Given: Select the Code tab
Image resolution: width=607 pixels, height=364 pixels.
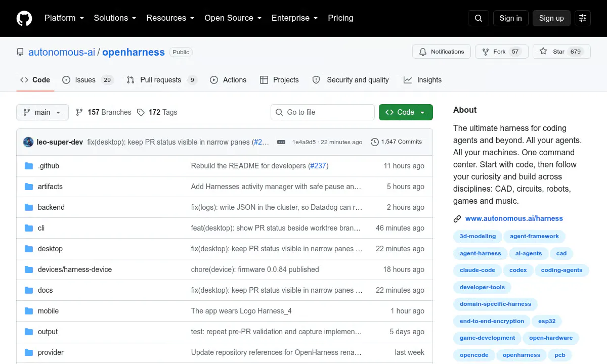Looking at the screenshot, I should (35, 80).
